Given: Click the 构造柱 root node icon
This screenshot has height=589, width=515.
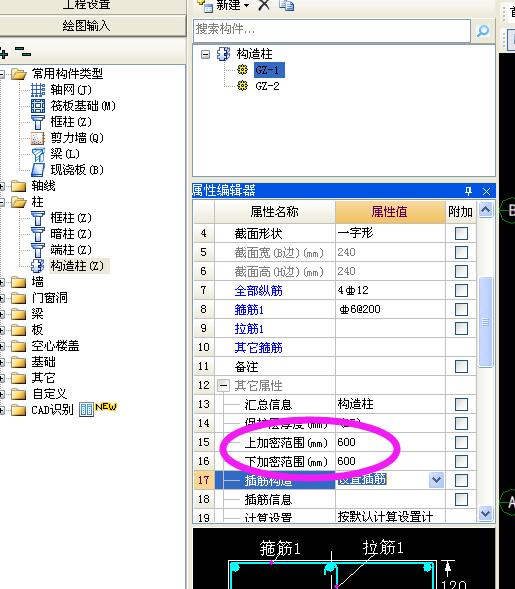Looking at the screenshot, I should coord(223,54).
